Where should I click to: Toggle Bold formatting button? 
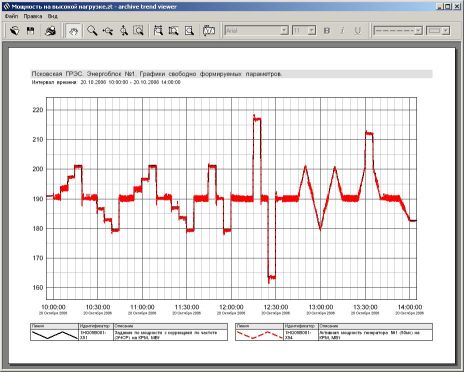[327, 31]
